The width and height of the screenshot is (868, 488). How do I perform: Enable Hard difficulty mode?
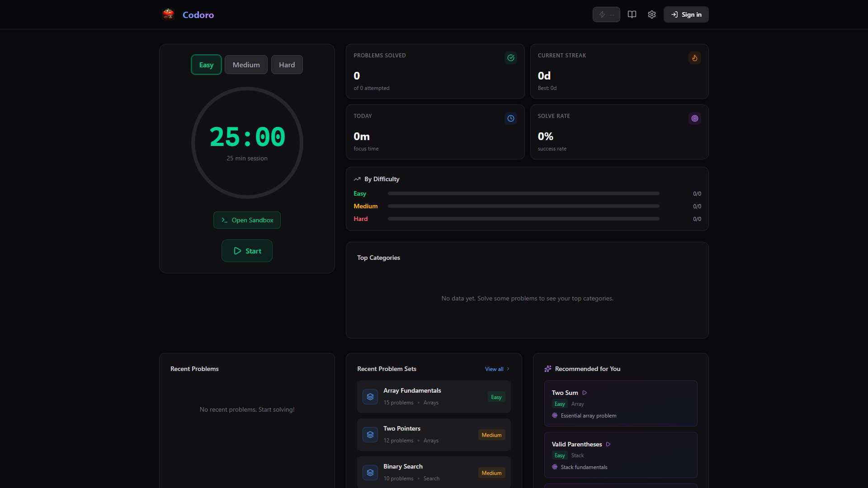[x=287, y=65]
